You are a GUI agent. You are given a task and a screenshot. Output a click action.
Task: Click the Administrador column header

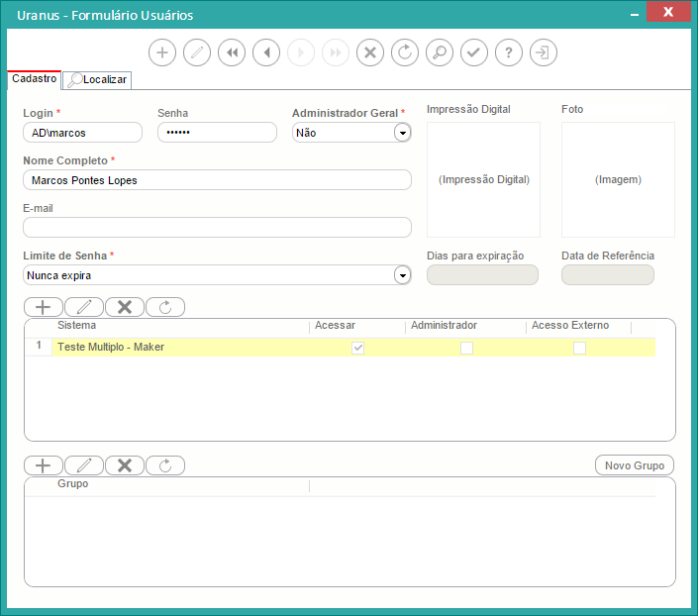444,325
